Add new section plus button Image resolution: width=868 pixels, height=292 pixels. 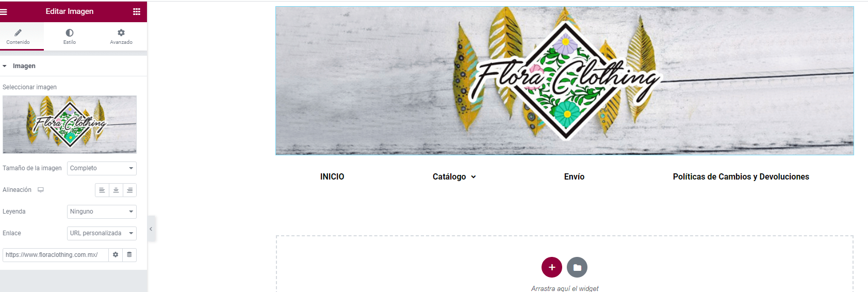(x=552, y=267)
